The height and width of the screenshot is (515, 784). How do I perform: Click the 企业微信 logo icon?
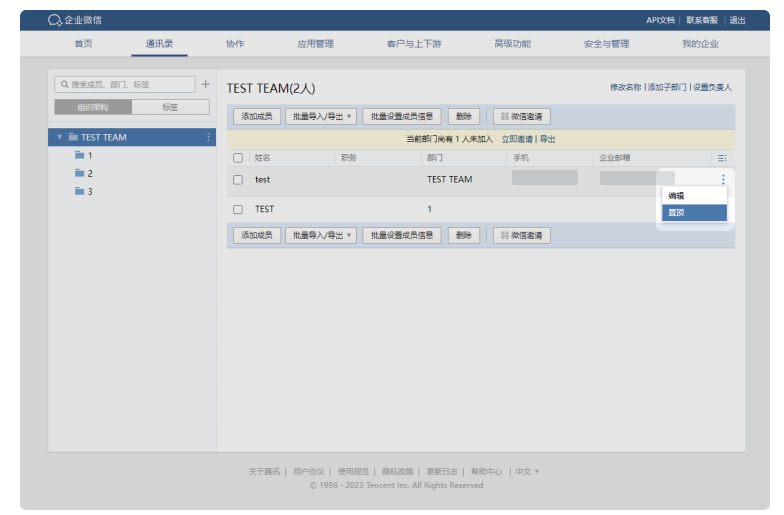55,20
